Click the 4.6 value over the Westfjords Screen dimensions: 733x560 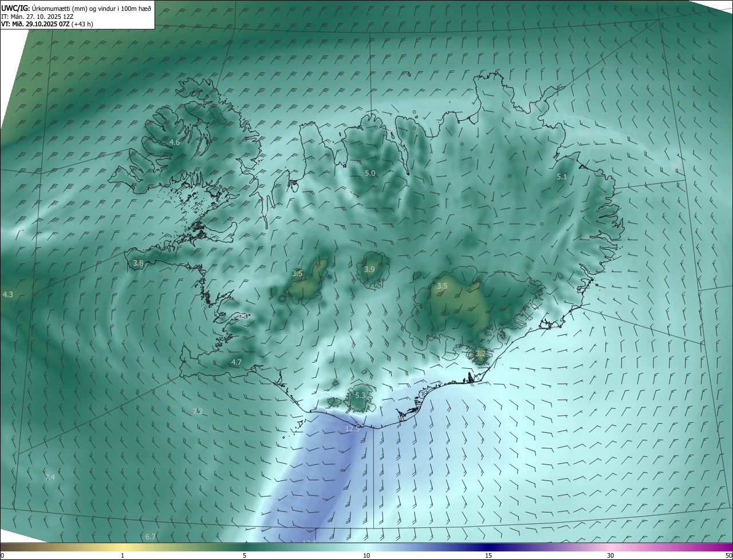click(175, 142)
